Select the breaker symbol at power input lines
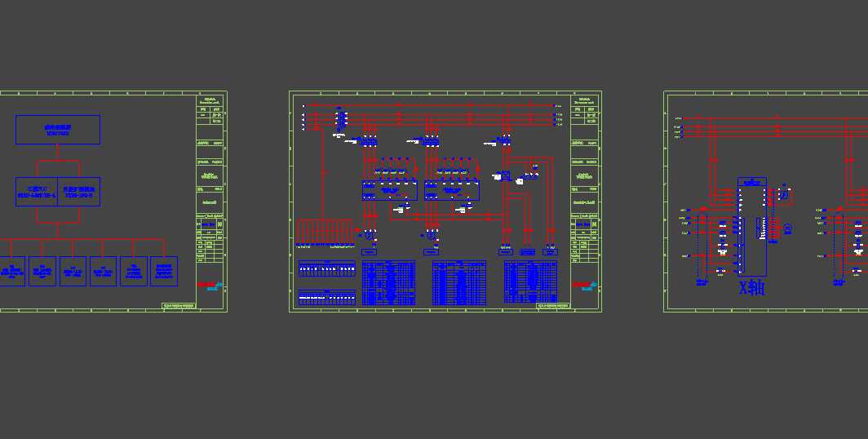 [342, 120]
